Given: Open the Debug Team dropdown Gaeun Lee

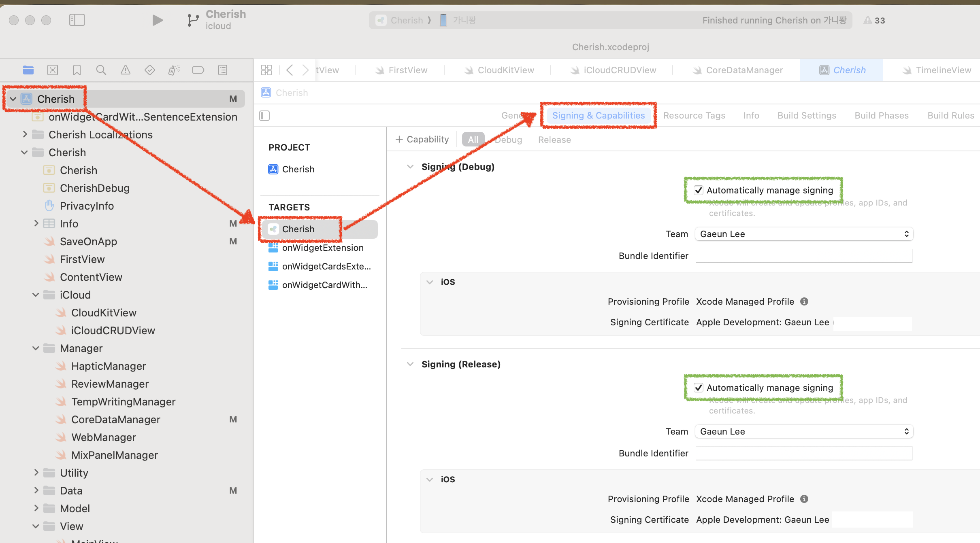Looking at the screenshot, I should (804, 234).
